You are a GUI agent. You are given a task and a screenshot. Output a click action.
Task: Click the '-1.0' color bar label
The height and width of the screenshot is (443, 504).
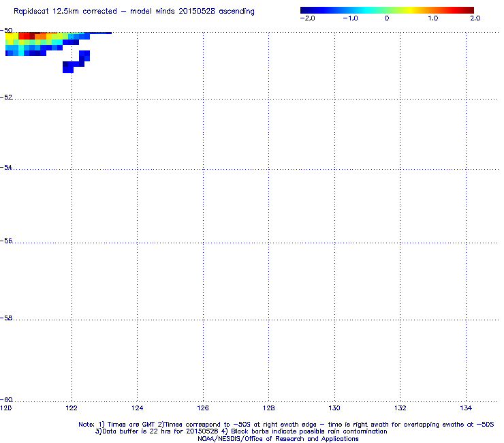click(x=350, y=18)
